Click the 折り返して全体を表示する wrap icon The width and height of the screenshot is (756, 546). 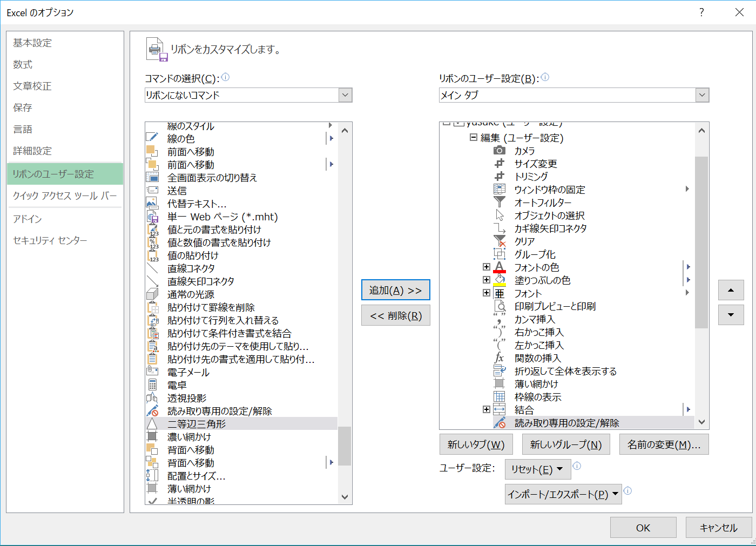(500, 371)
